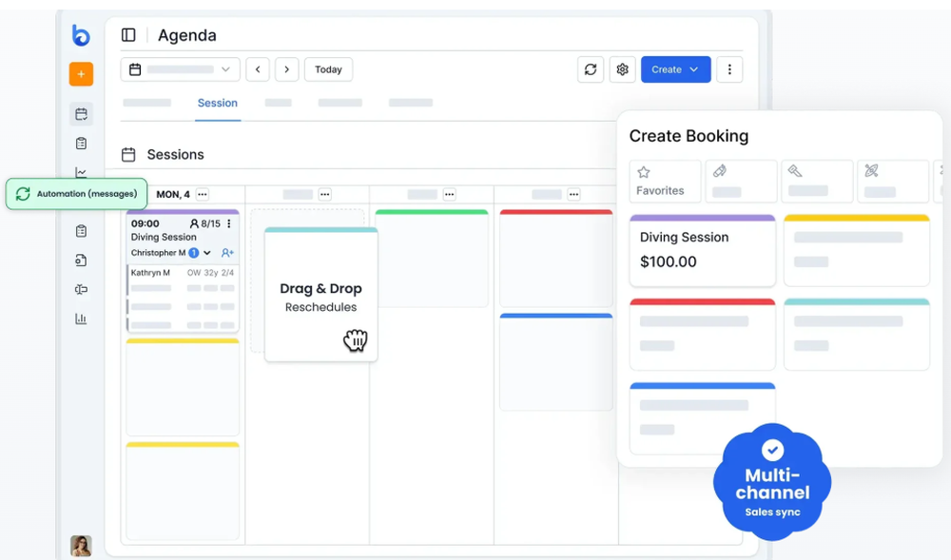Open the calendar agenda sidebar icon
Viewport: 951px width, 560px height.
(x=81, y=114)
